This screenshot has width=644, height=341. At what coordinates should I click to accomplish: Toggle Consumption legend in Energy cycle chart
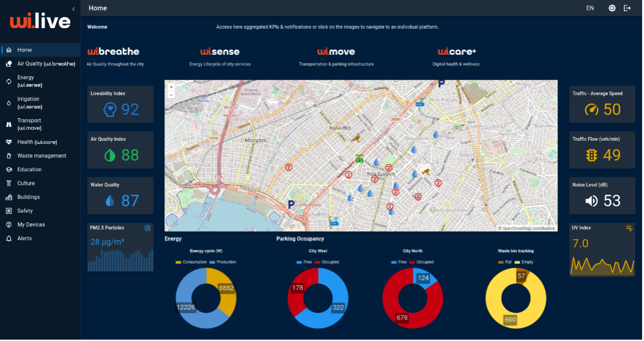click(191, 262)
